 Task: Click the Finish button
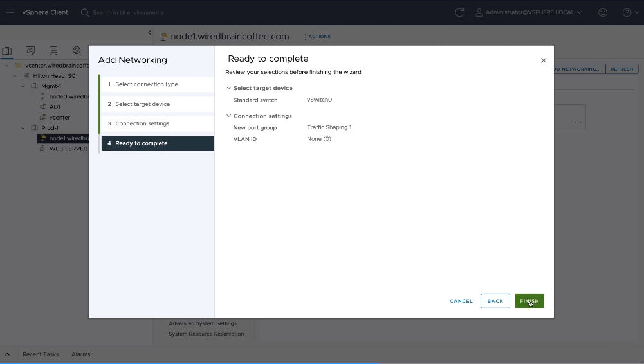529,301
